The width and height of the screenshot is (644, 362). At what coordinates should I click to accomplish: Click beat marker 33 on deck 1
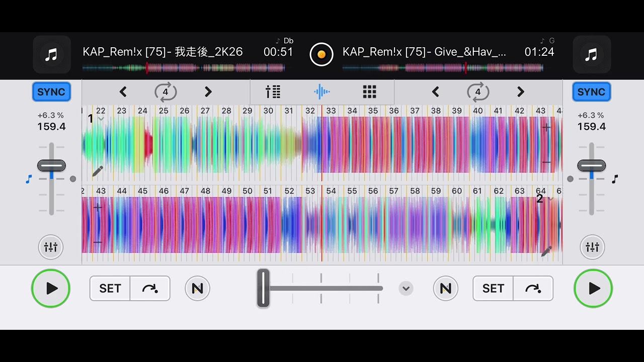(331, 111)
